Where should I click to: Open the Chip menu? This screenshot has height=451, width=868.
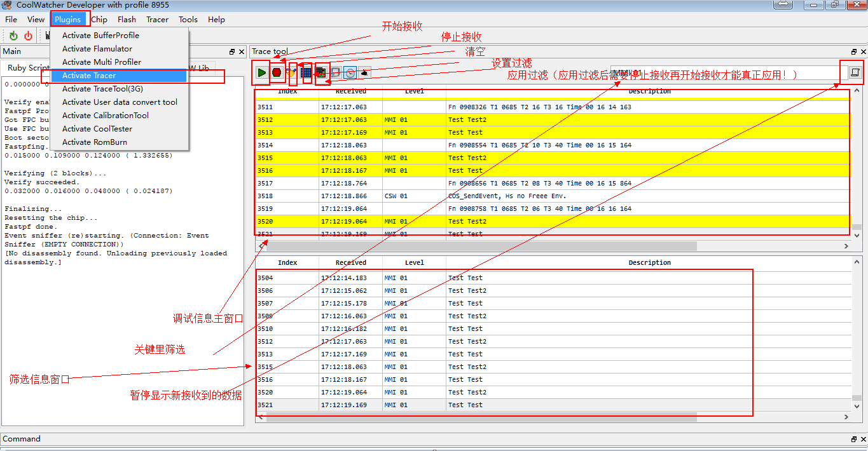[x=99, y=19]
